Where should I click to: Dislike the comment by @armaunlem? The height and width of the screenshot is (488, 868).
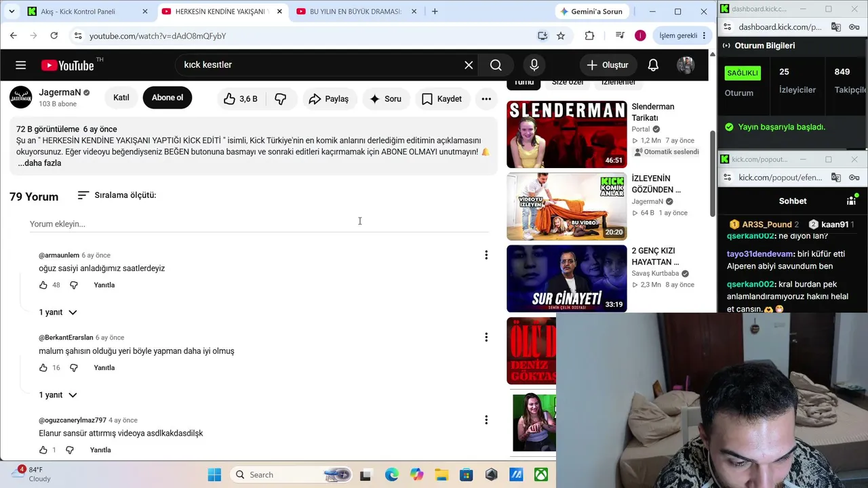pos(74,285)
